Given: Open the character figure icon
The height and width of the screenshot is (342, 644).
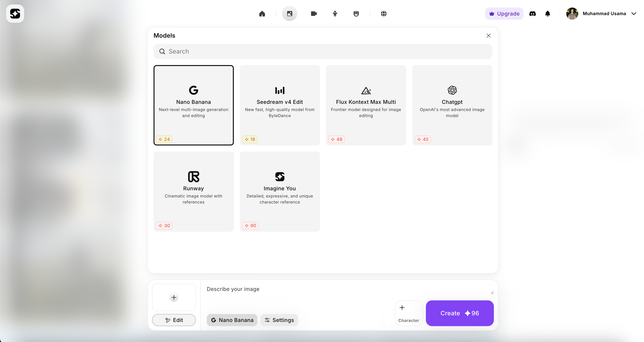Looking at the screenshot, I should point(335,13).
